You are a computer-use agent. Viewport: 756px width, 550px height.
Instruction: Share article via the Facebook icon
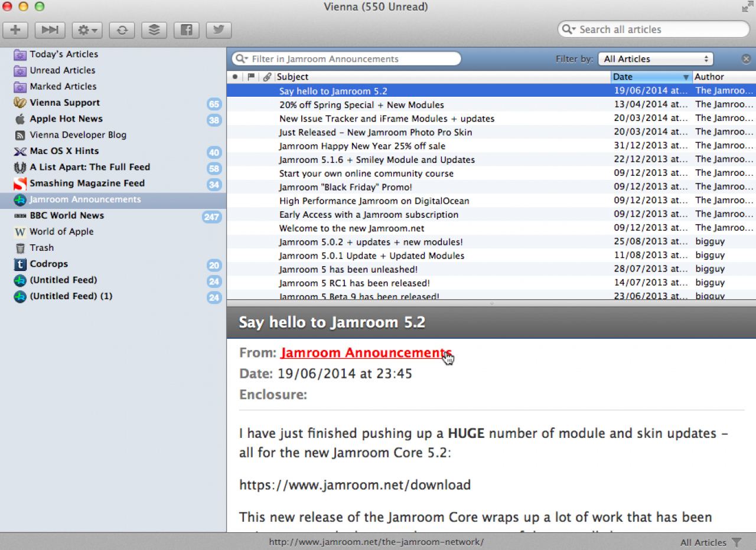[186, 30]
